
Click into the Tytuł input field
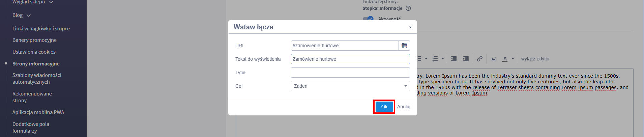(x=350, y=73)
